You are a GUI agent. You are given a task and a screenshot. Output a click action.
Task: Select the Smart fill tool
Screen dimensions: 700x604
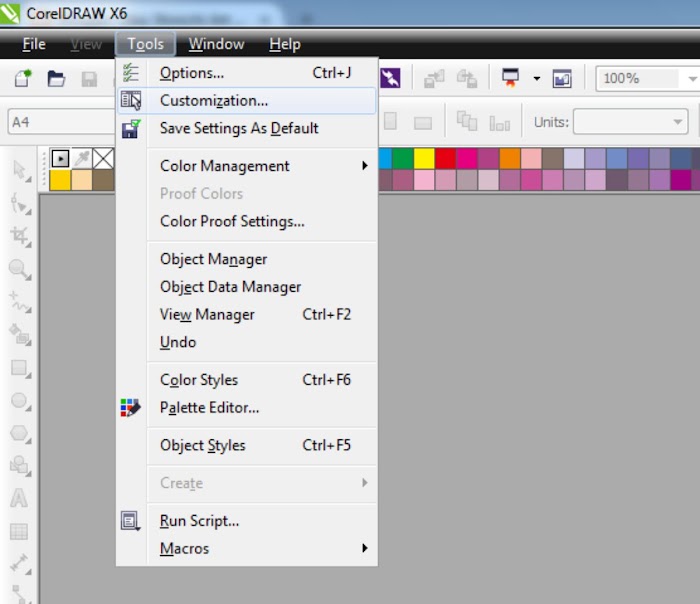tap(20, 335)
